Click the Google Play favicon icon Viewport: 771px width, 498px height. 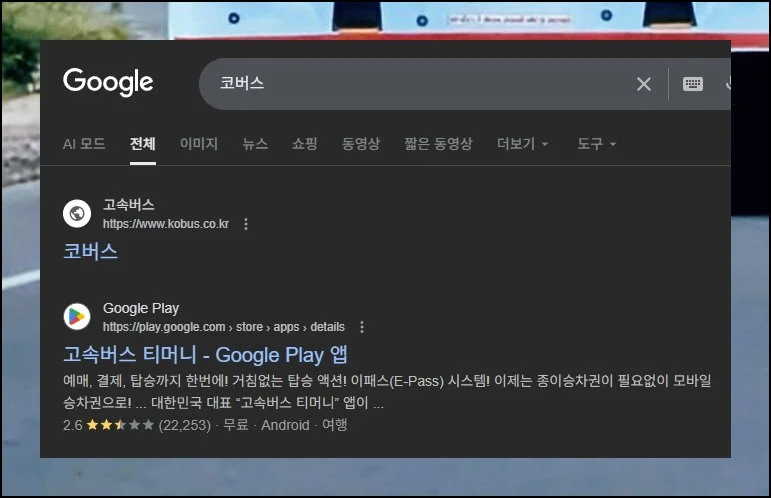pyautogui.click(x=77, y=317)
